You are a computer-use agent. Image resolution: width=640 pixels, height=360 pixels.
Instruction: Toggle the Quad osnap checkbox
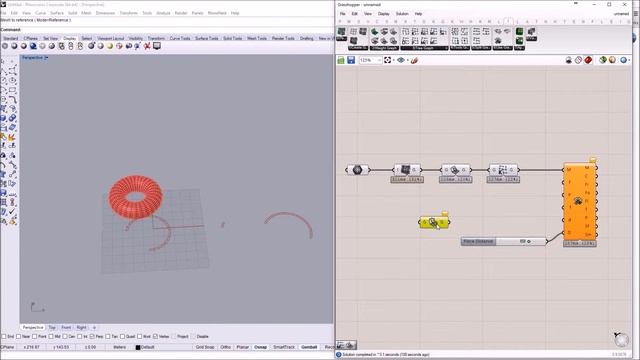[x=122, y=337]
